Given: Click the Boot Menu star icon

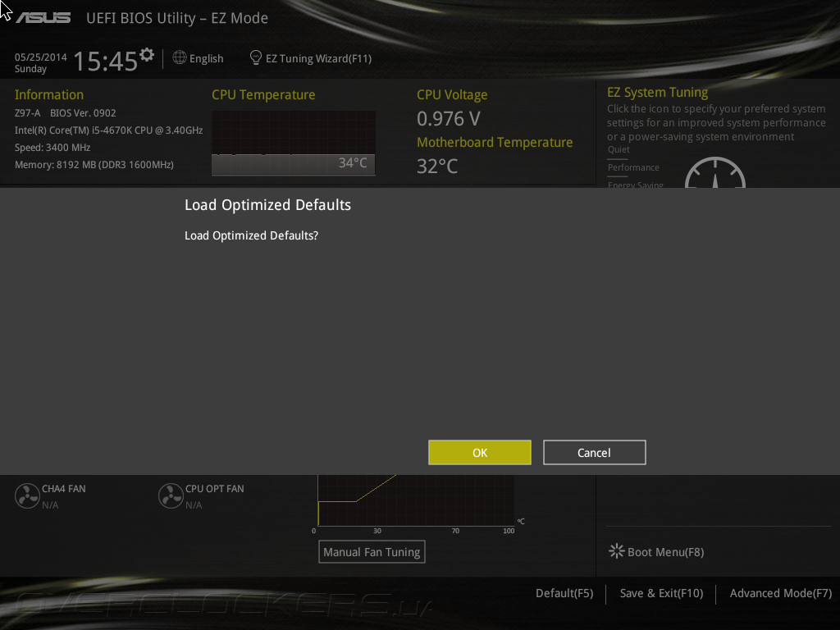Looking at the screenshot, I should pyautogui.click(x=616, y=551).
